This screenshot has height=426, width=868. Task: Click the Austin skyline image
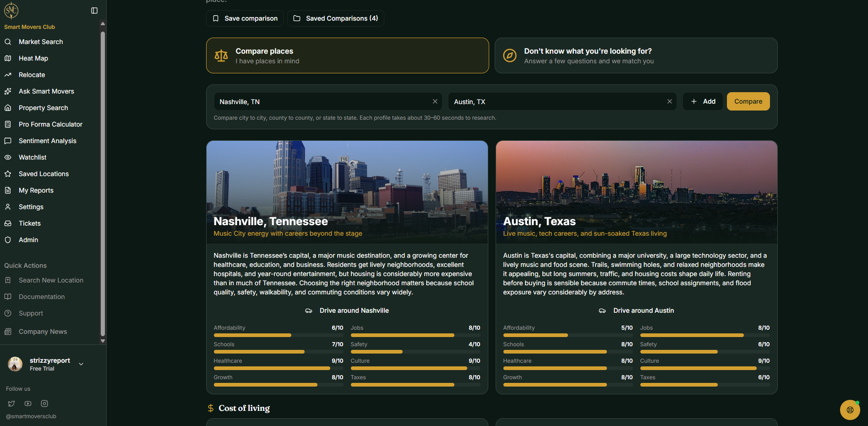click(x=637, y=192)
